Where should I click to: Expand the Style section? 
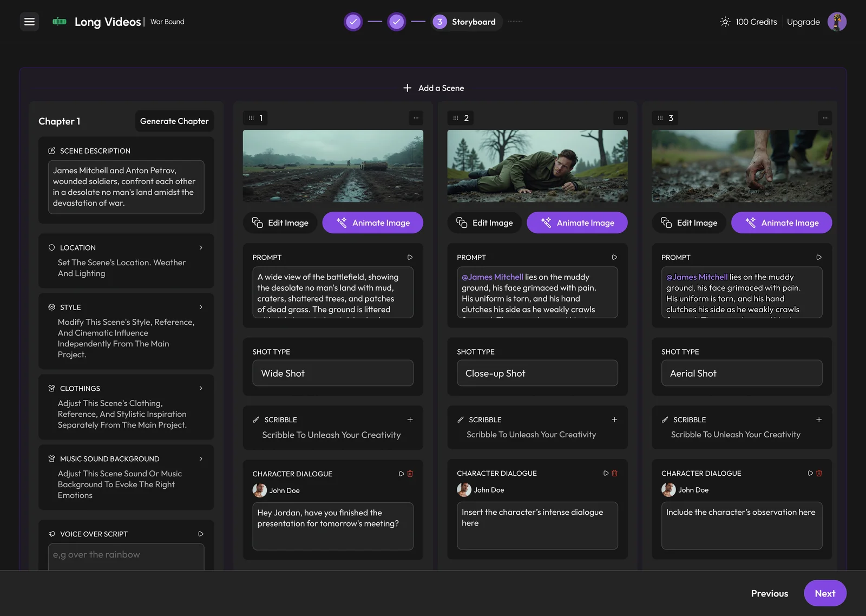[x=201, y=307]
